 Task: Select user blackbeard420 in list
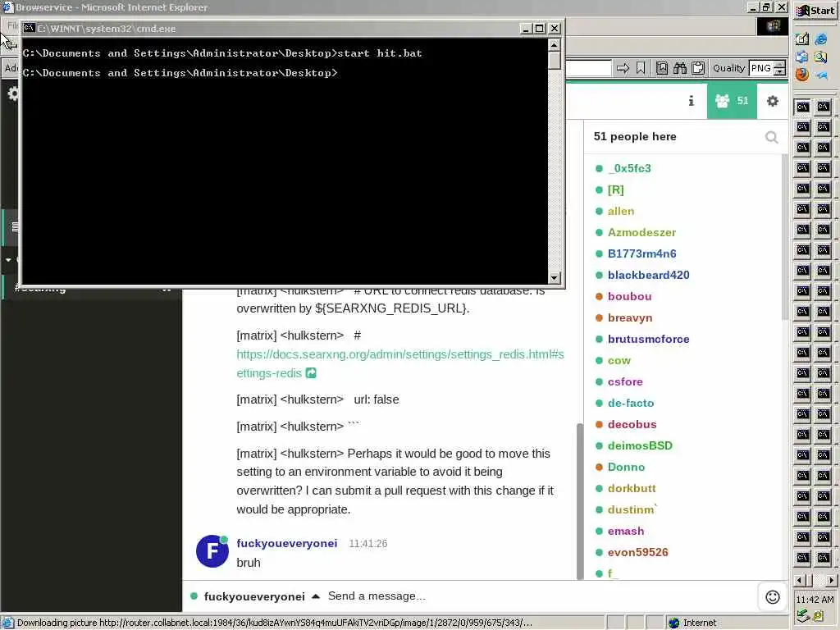point(648,276)
